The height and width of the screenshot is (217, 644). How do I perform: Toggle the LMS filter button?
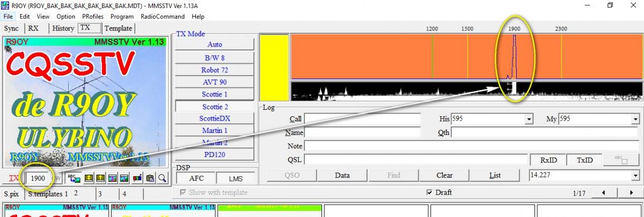pos(235,178)
